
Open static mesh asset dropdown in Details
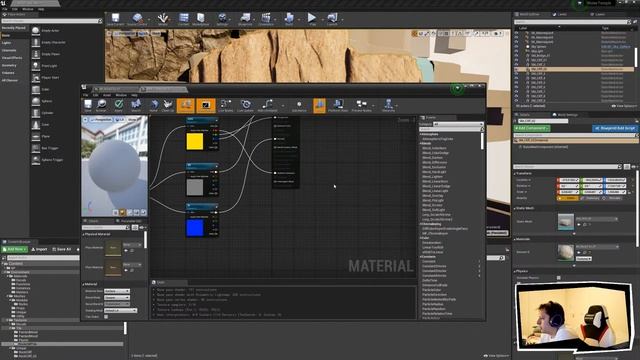coord(597,219)
